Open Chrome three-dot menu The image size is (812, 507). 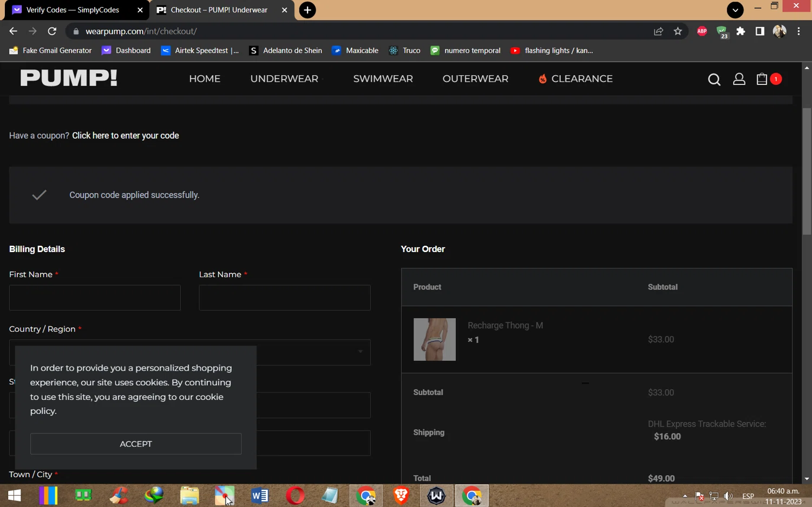pyautogui.click(x=798, y=31)
